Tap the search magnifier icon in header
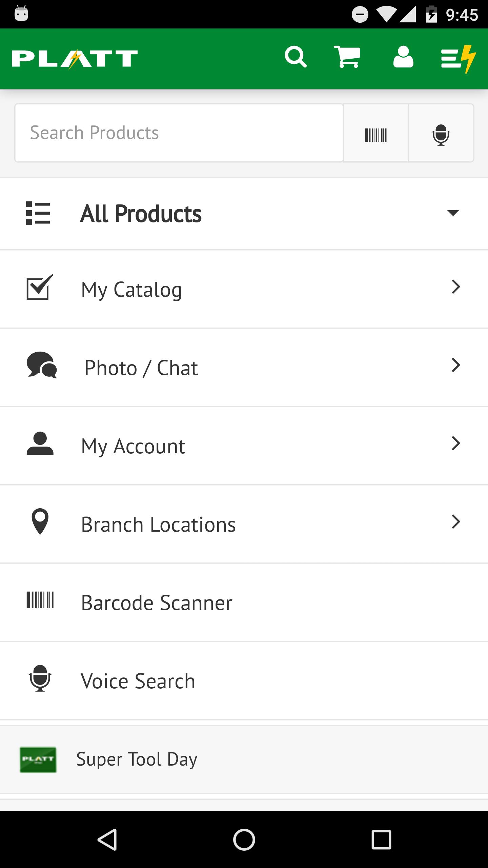Viewport: 488px width, 868px height. (296, 57)
